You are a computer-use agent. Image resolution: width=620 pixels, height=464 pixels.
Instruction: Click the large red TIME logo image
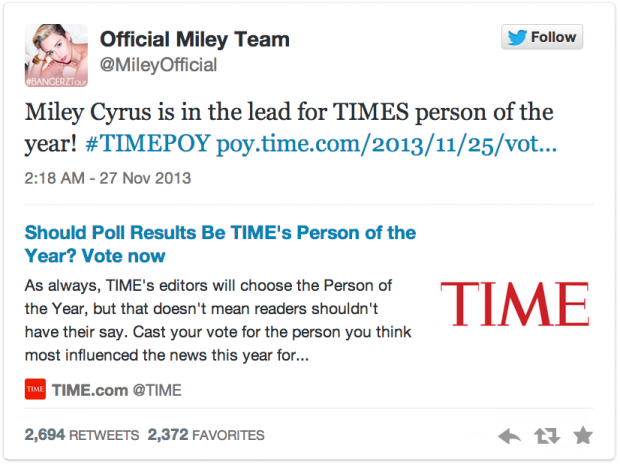(x=515, y=304)
